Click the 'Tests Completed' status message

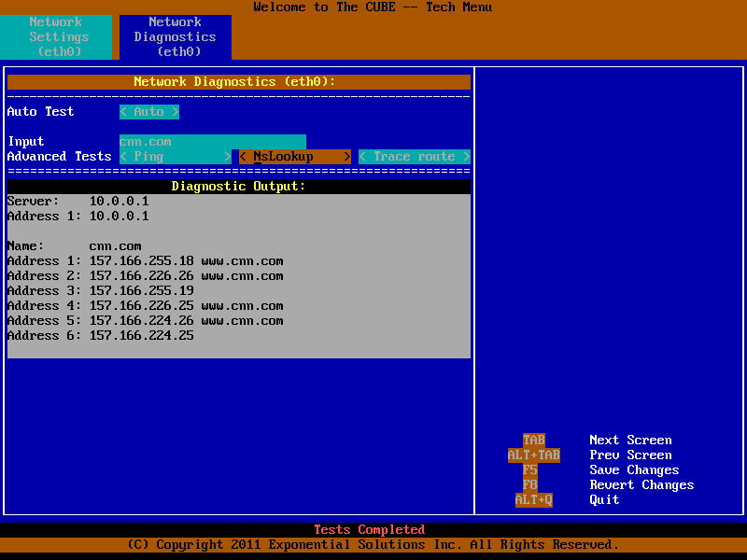pyautogui.click(x=370, y=529)
